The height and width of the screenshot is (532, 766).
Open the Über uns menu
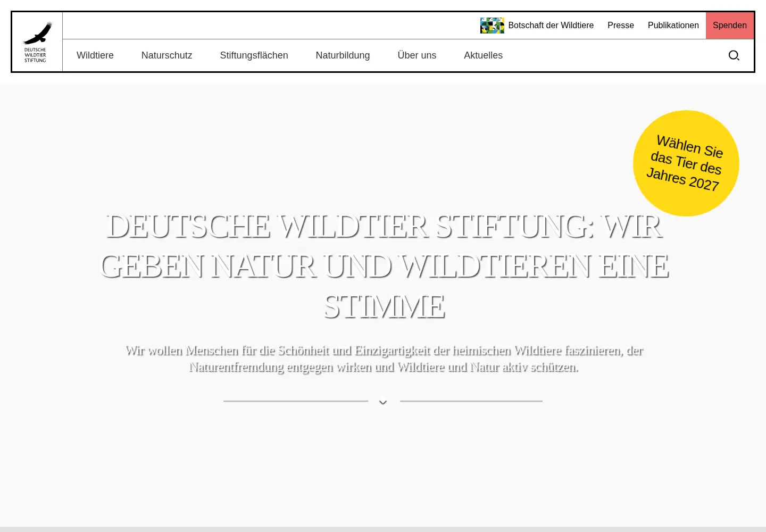tap(417, 55)
